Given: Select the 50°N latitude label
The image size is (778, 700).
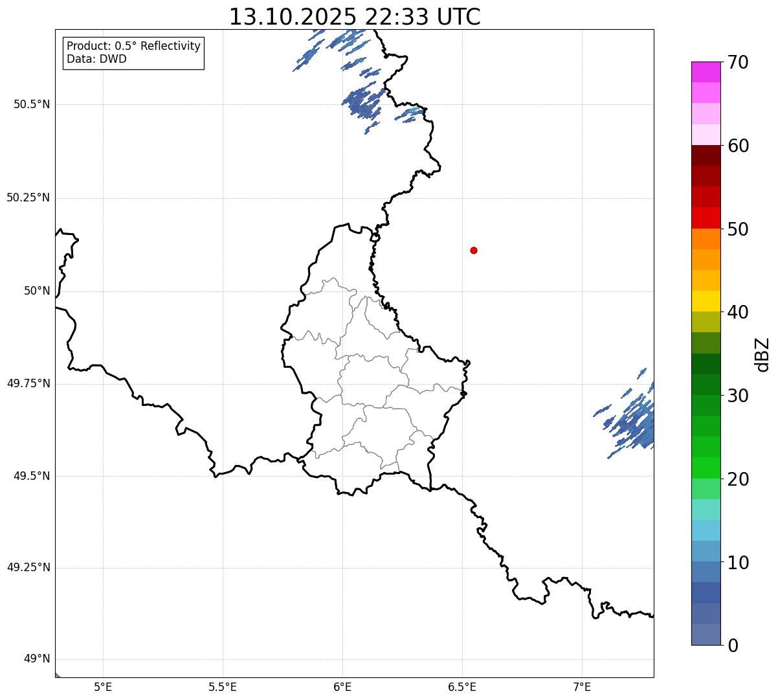Looking at the screenshot, I should [x=37, y=291].
